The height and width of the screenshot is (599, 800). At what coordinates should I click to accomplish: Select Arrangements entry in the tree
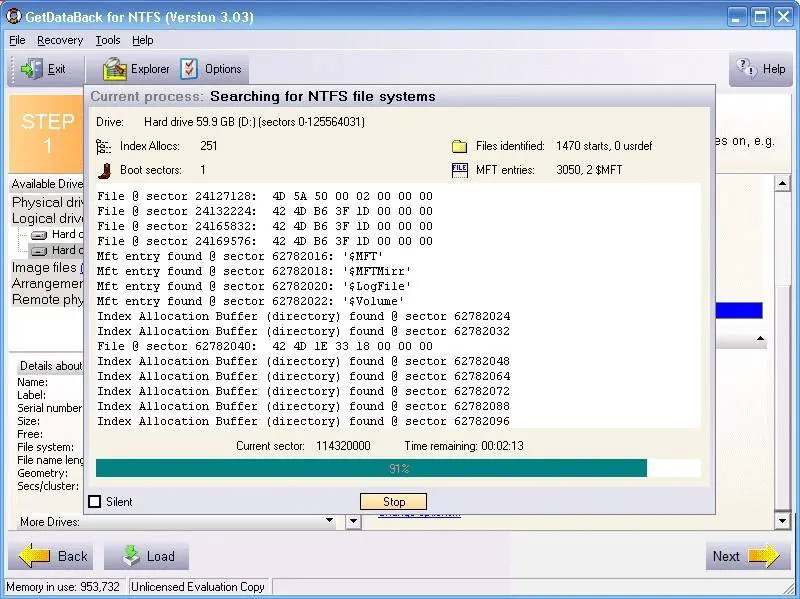(x=47, y=283)
